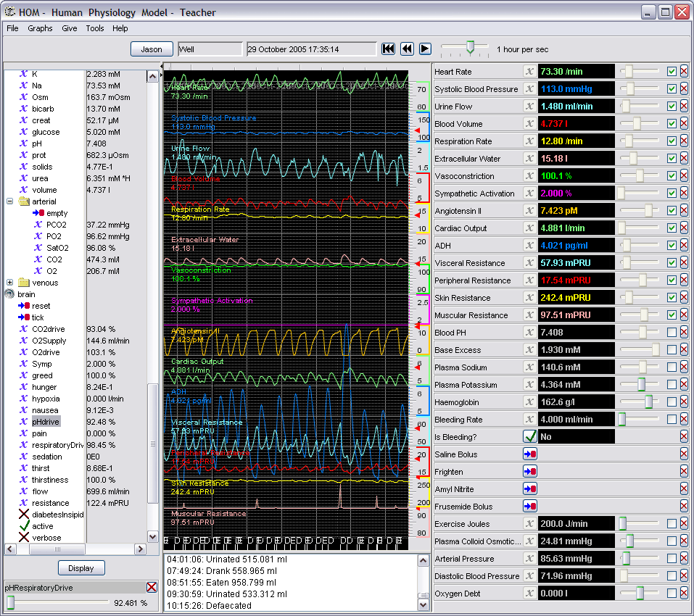
Task: Enable the Blood PH graph checkbox
Action: (x=672, y=333)
